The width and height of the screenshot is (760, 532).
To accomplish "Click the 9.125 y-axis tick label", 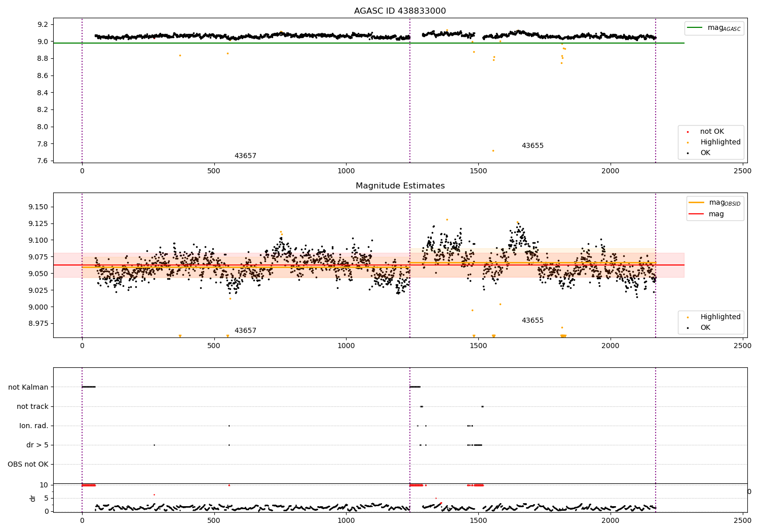I will point(38,224).
